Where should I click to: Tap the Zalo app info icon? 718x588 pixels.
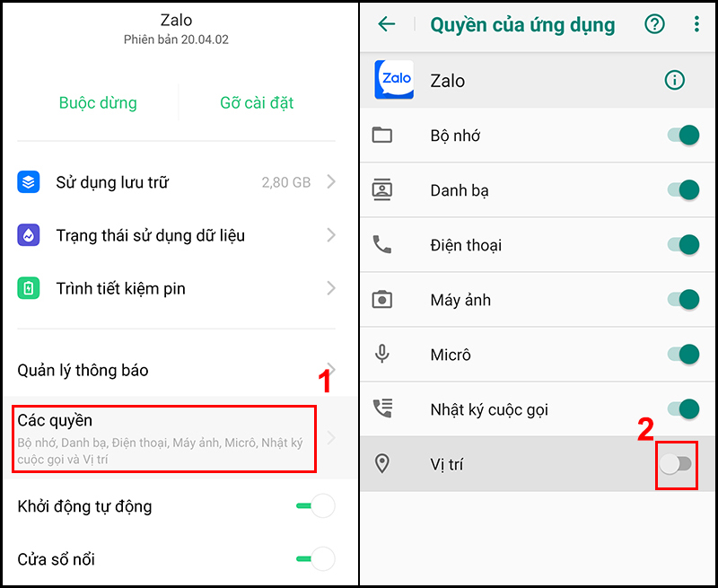tap(674, 81)
